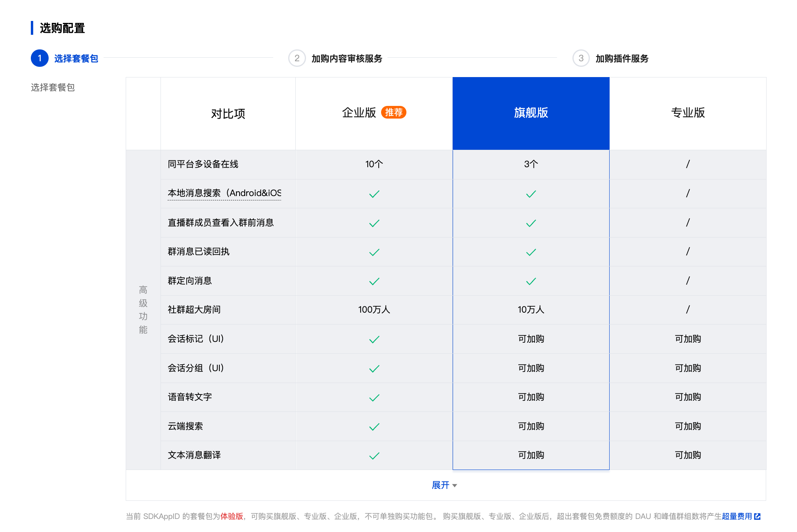The width and height of the screenshot is (797, 532).
Task: Click the 100万人 value under 企业版
Action: (x=374, y=309)
